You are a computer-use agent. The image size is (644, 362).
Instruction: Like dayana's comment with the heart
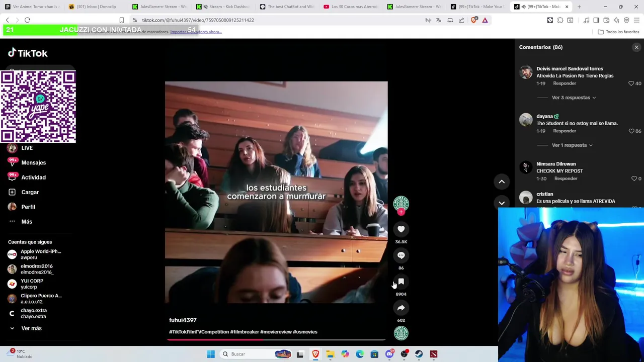[x=631, y=131]
